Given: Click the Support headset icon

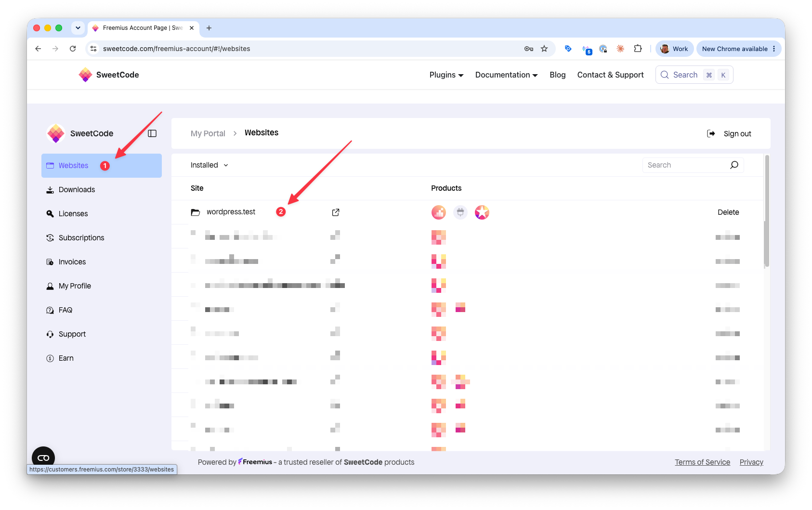Looking at the screenshot, I should click(x=50, y=334).
